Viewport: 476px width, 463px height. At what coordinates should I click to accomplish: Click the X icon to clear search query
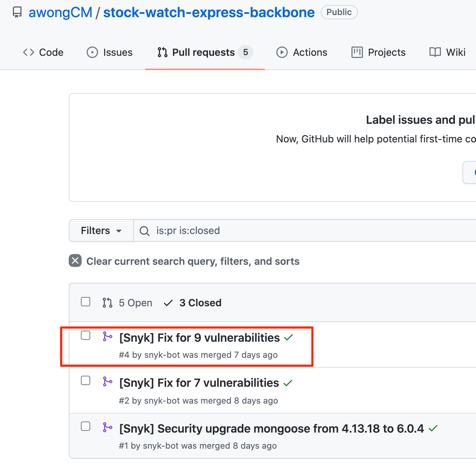(x=75, y=261)
